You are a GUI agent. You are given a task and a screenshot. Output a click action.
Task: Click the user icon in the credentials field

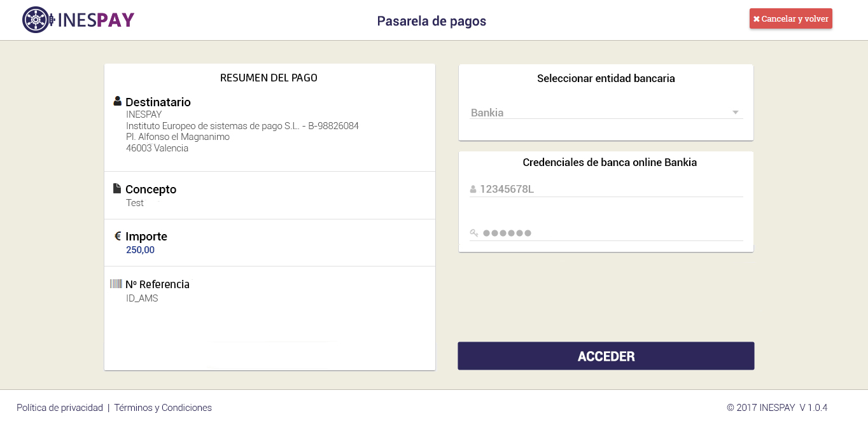click(473, 189)
